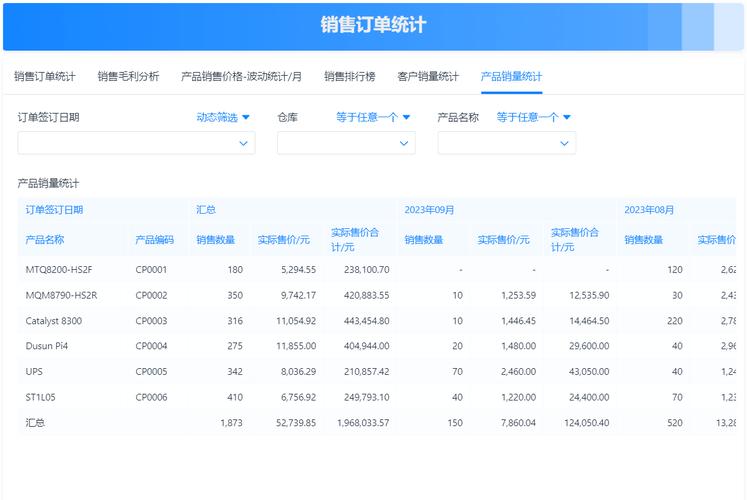Click total value 420,883.55
This screenshot has width=747, height=500.
coord(366,295)
